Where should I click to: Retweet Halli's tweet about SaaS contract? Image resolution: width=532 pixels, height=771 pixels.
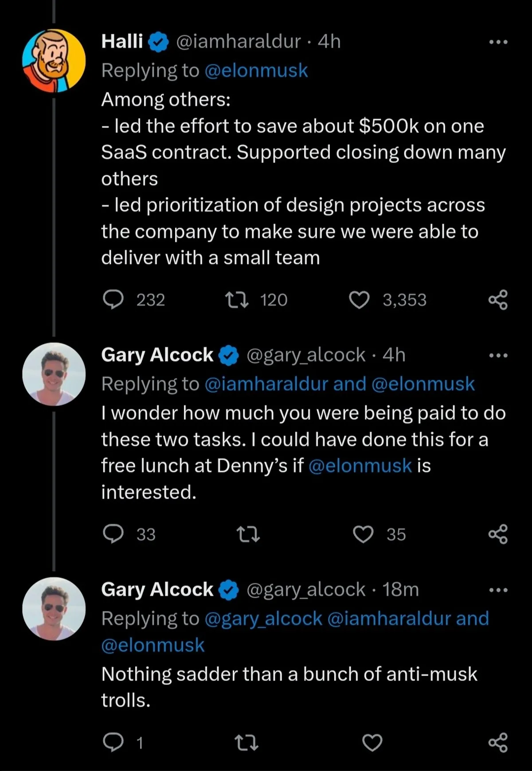(x=237, y=299)
